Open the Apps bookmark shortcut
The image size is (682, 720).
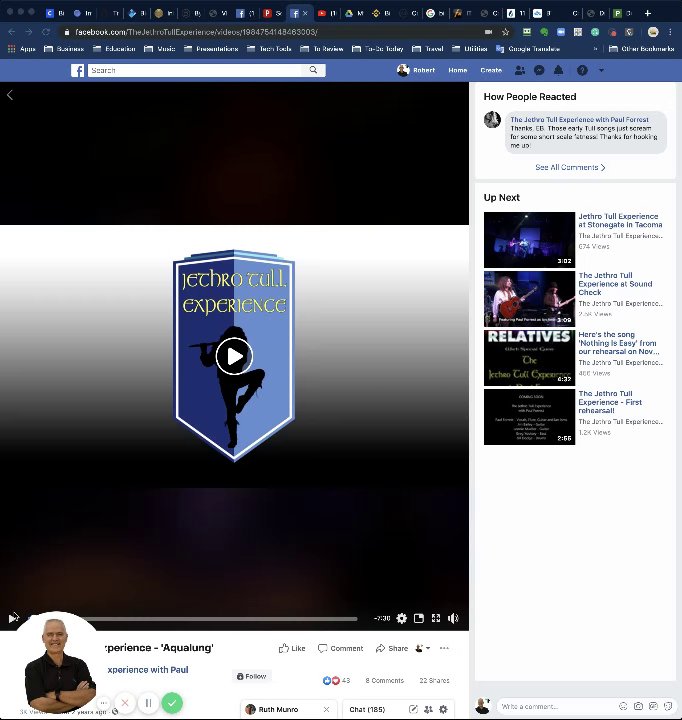[22, 49]
